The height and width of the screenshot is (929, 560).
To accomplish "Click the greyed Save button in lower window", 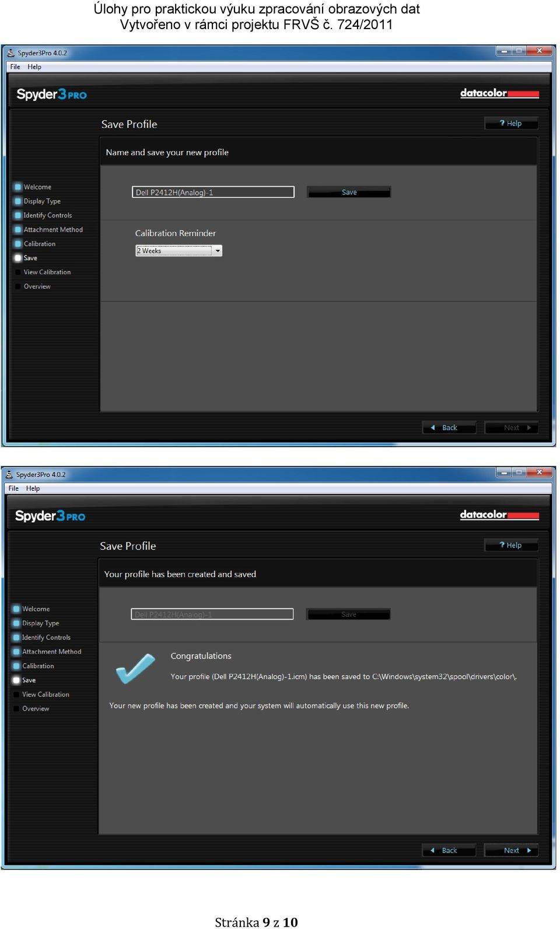I will click(x=348, y=614).
